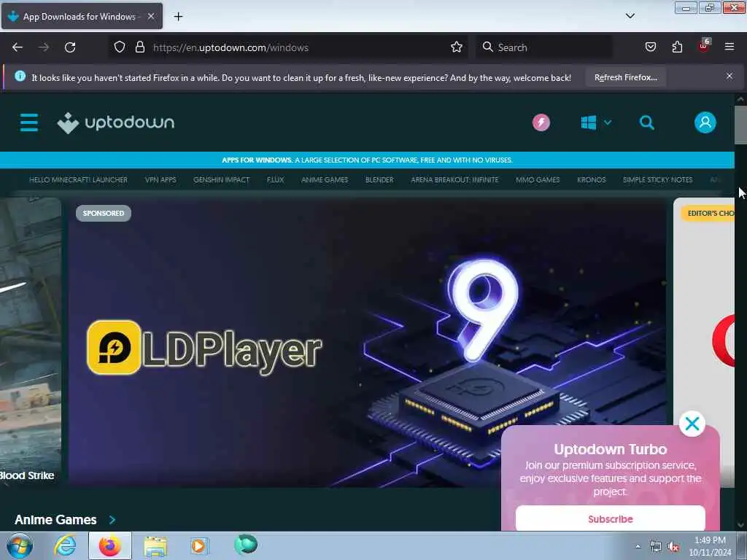Open Windows Explorer folder on taskbar
The height and width of the screenshot is (560, 747).
(x=155, y=545)
